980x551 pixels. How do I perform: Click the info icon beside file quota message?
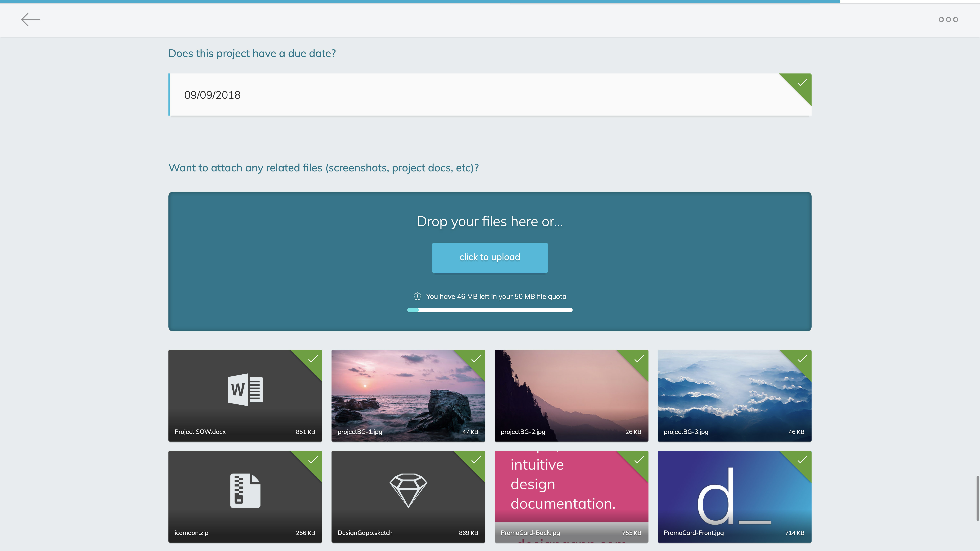pos(417,296)
